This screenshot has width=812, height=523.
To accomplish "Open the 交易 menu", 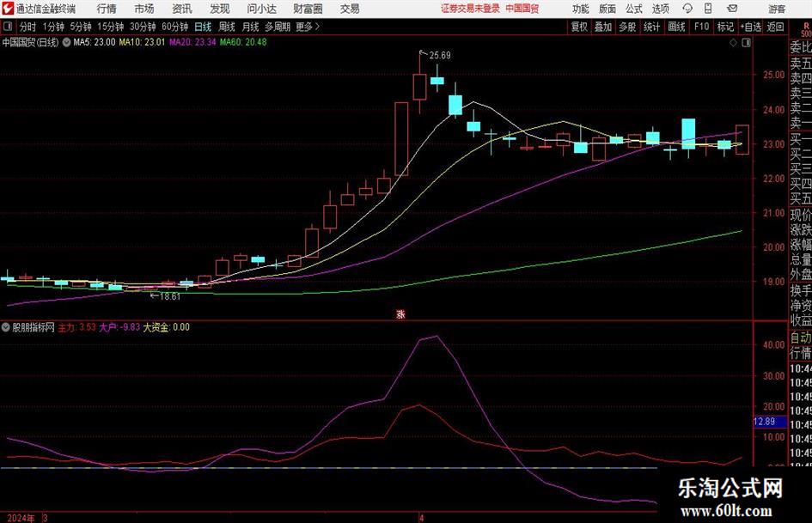I will 350,9.
